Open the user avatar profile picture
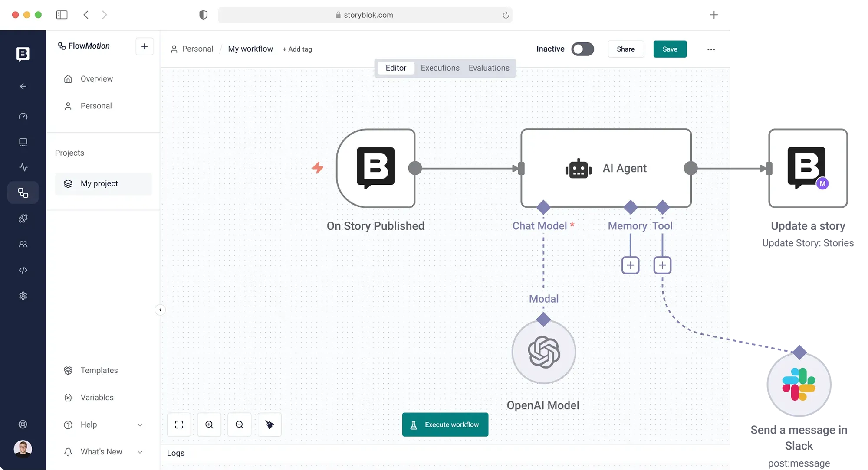Viewport: 868px width, 470px height. tap(23, 449)
